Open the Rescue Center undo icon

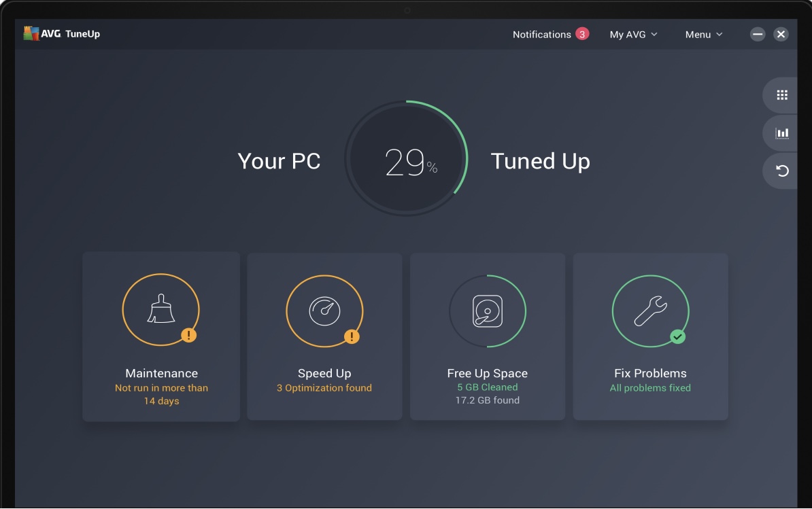click(782, 171)
